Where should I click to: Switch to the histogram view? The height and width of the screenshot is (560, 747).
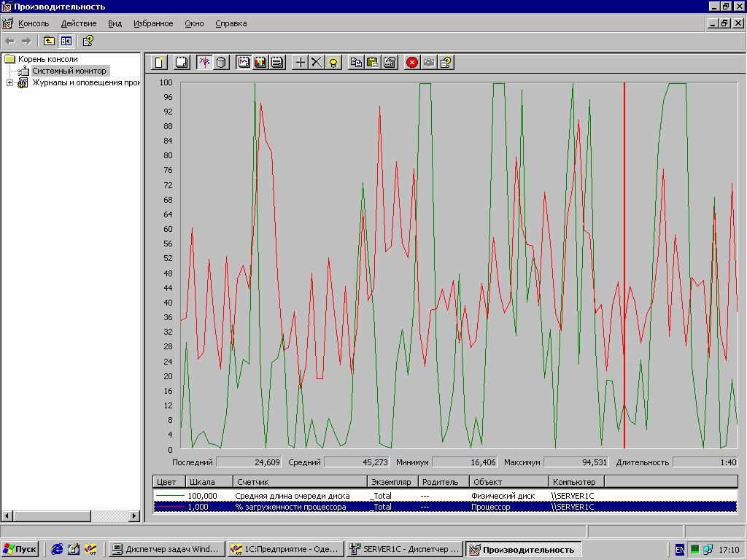click(260, 63)
